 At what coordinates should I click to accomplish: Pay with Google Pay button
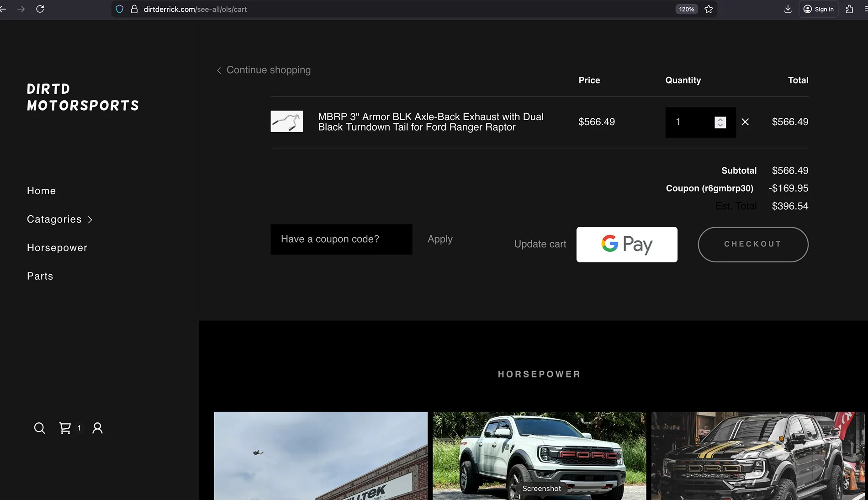pyautogui.click(x=627, y=245)
